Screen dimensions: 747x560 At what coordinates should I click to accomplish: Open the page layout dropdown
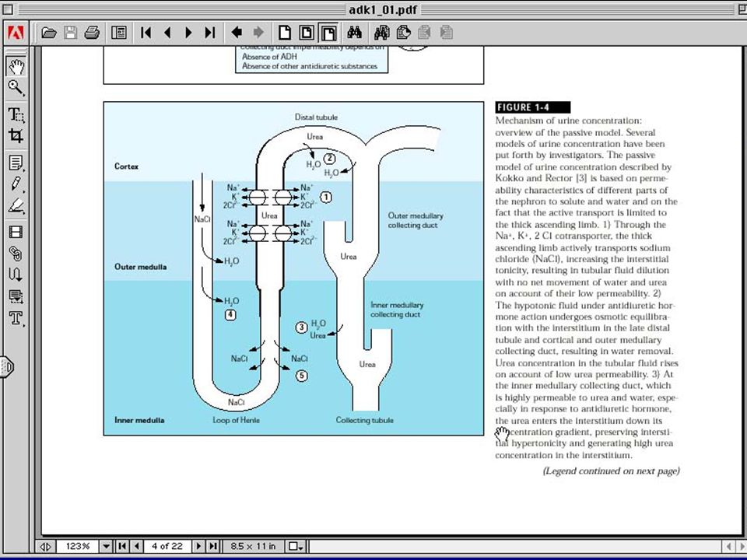[x=296, y=546]
